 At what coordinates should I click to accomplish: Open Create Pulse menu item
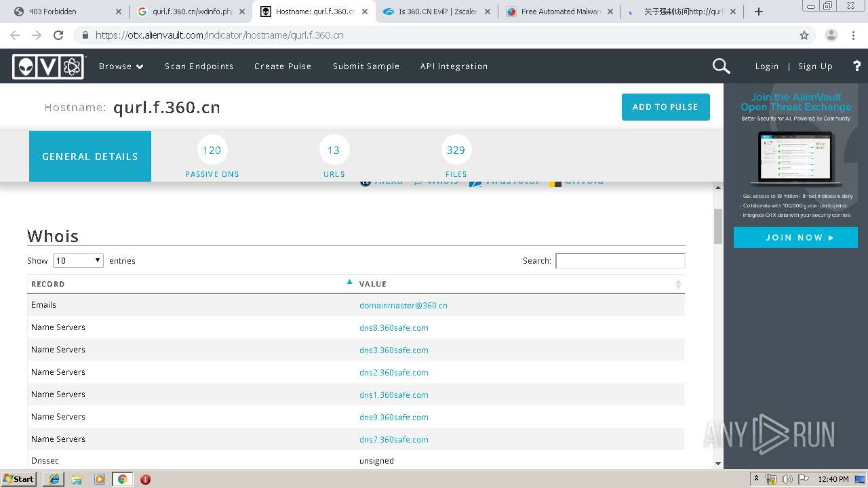(283, 66)
